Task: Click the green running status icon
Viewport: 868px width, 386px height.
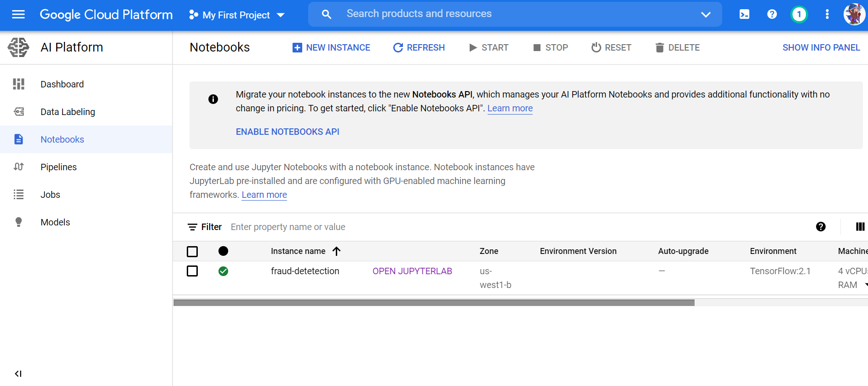Action: tap(223, 271)
